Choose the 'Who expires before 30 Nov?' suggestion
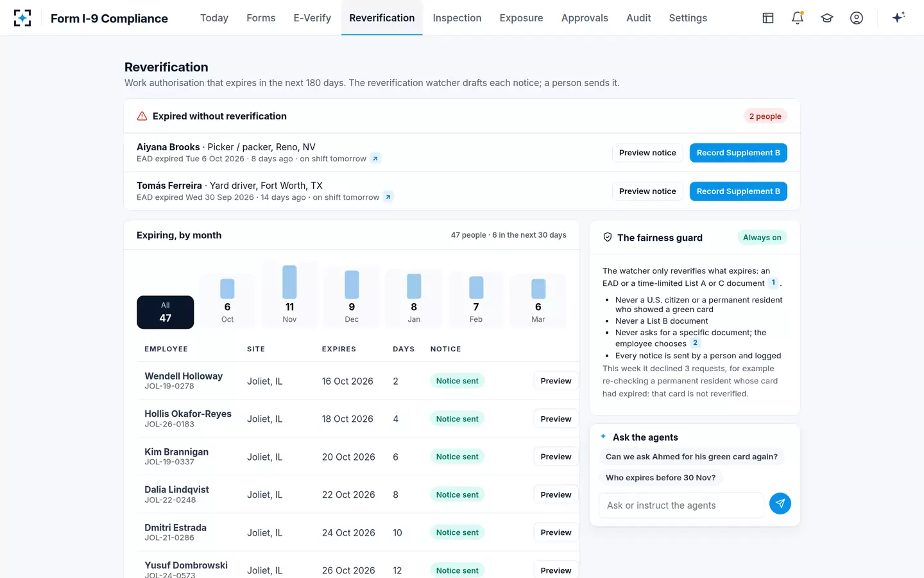Screen dimensions: 924x578 coord(661,477)
